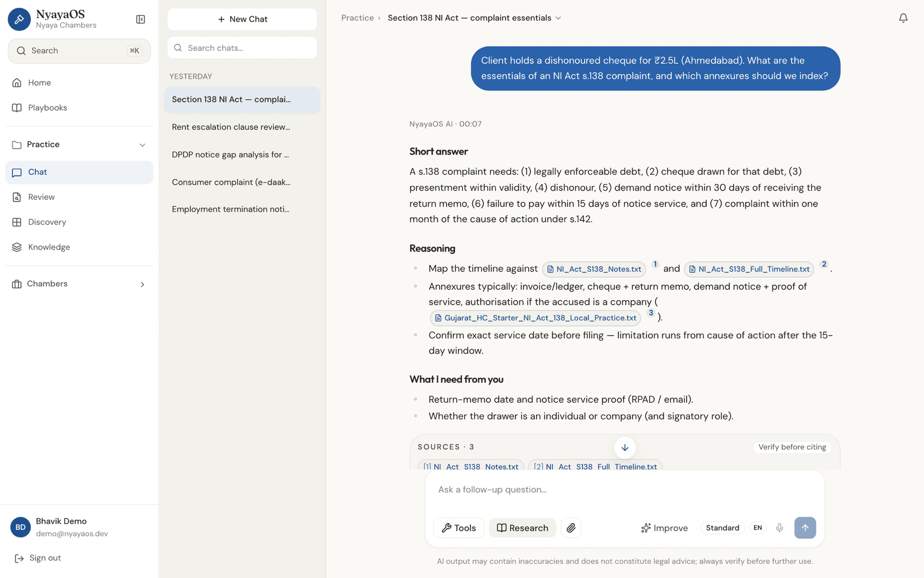
Task: Open Review in sidebar
Action: 79,197
